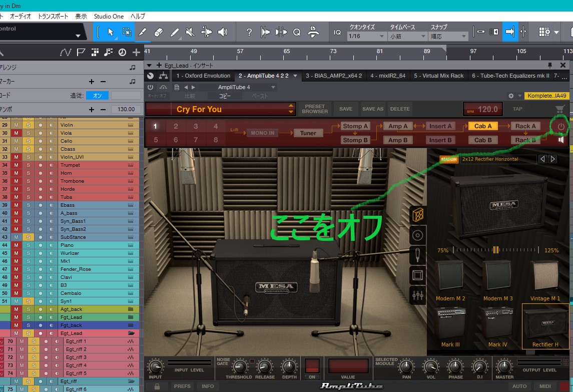Open the cab mixer sliders icon
Image resolution: width=573 pixels, height=392 pixels.
point(418,295)
